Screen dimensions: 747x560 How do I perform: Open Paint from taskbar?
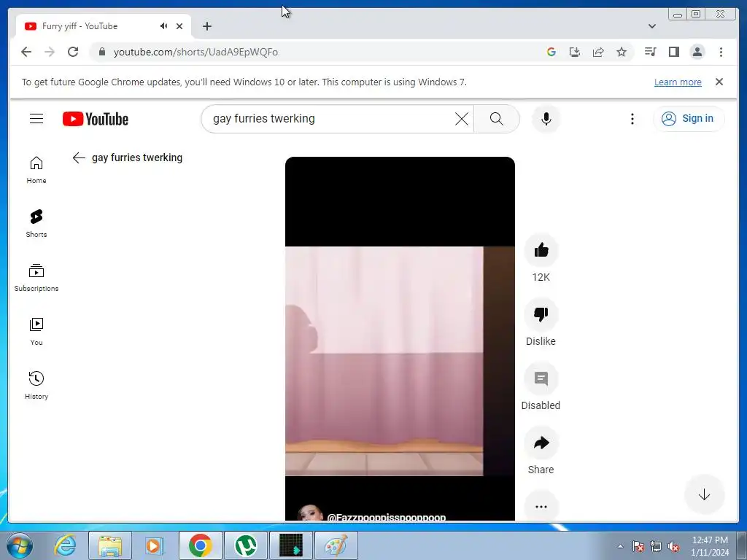[336, 545]
